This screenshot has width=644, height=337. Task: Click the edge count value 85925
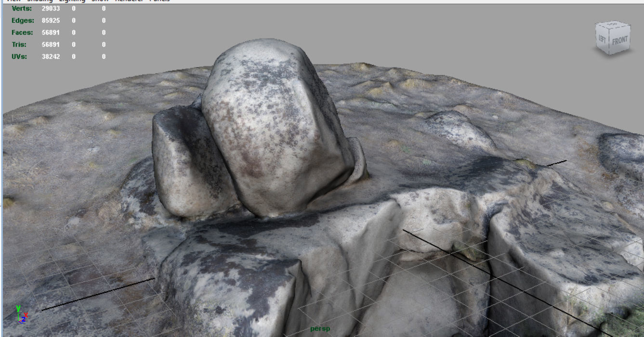(51, 21)
